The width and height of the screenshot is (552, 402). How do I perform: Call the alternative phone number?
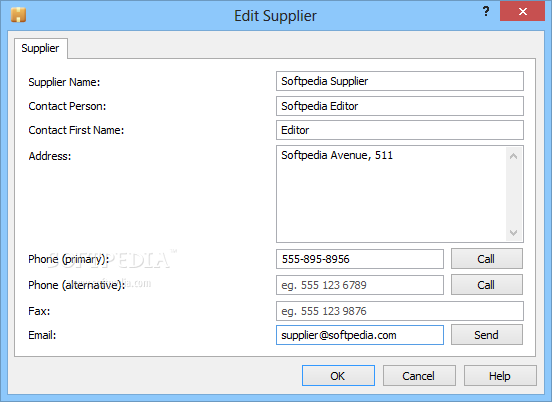(487, 284)
